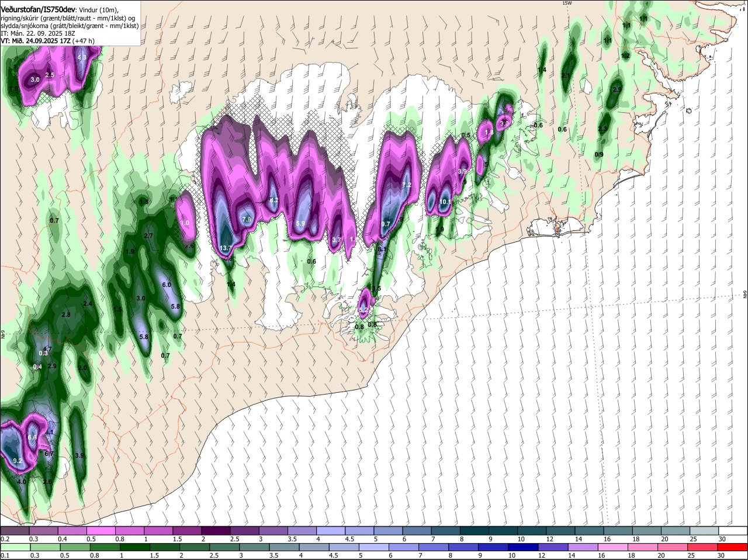This screenshot has height=560, width=748.
Task: Click the 2.4 precipitation value on the map
Action: 88,304
